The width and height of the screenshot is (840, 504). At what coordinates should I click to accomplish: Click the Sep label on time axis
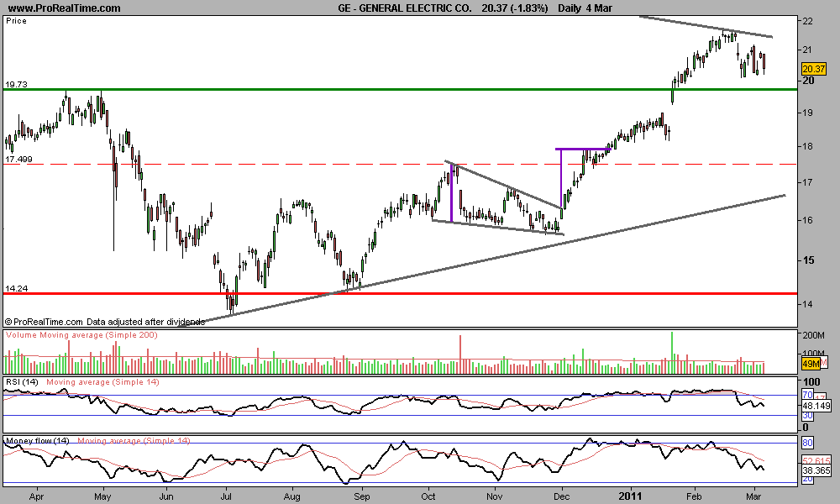tap(361, 496)
